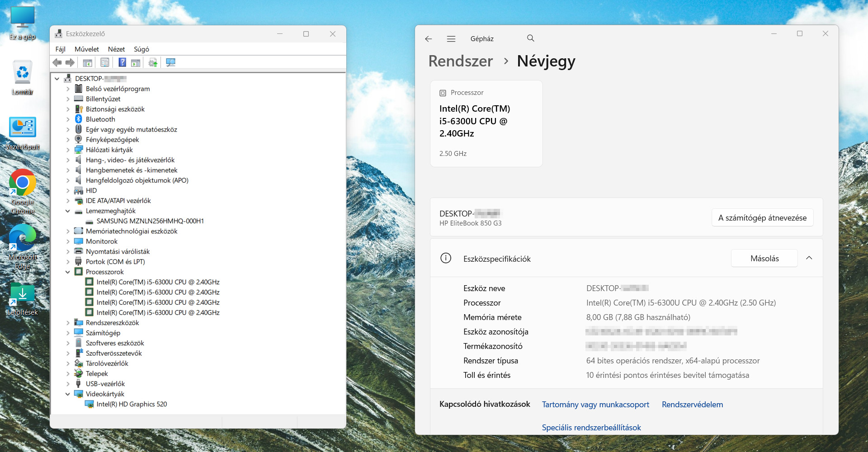Select the Tárolóvezérlők item
This screenshot has height=452, width=868.
[107, 363]
